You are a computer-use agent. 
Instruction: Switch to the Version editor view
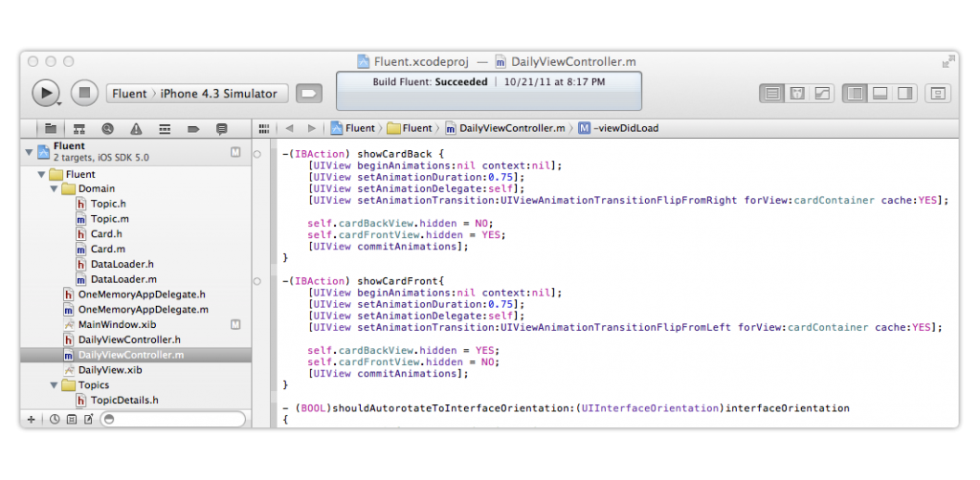pyautogui.click(x=821, y=93)
